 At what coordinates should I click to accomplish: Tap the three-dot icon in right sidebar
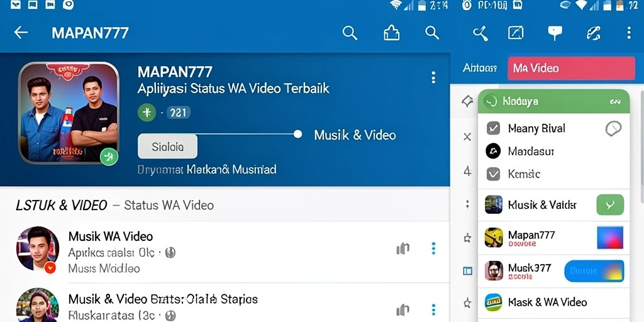click(467, 205)
